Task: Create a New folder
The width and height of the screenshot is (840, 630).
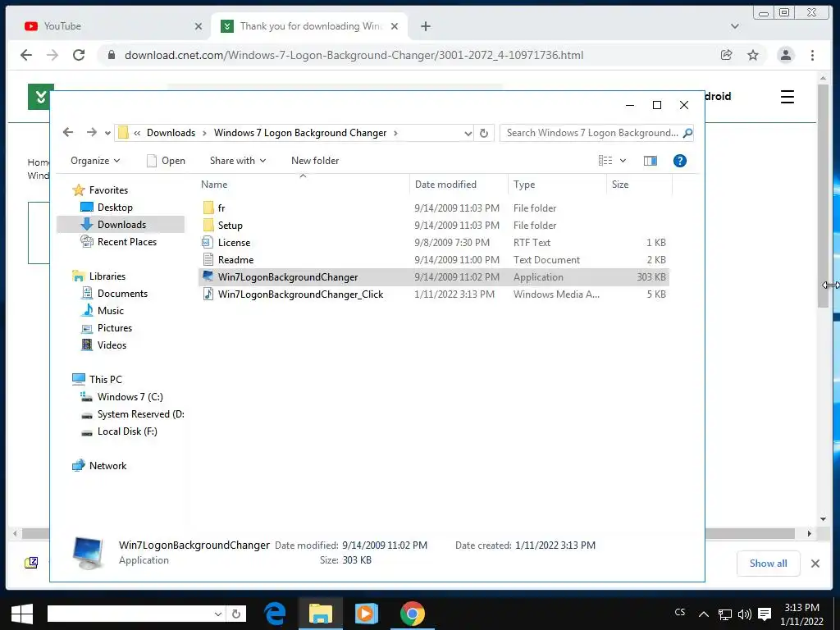Action: click(x=315, y=161)
